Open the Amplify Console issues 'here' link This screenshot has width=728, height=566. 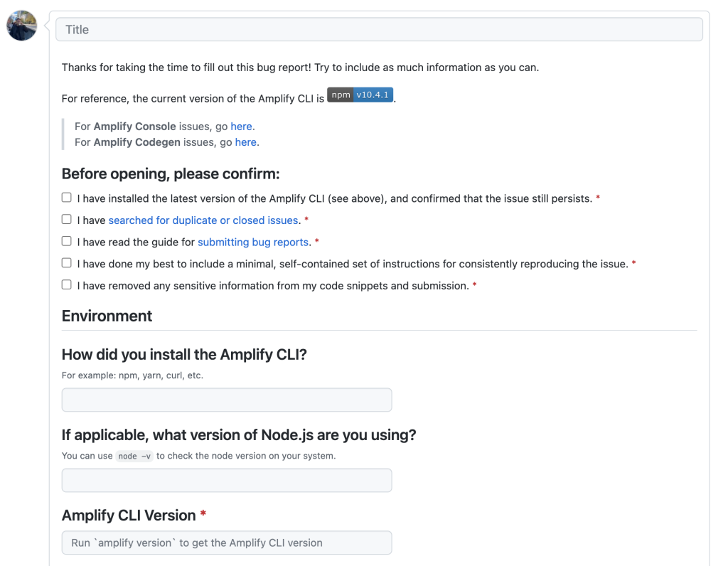241,126
